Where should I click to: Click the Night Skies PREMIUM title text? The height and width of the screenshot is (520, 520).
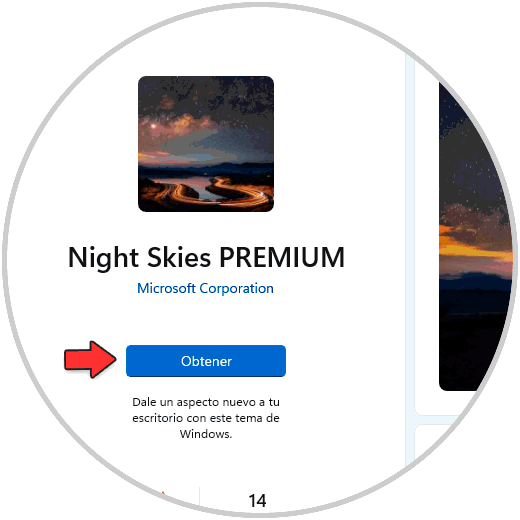click(206, 258)
